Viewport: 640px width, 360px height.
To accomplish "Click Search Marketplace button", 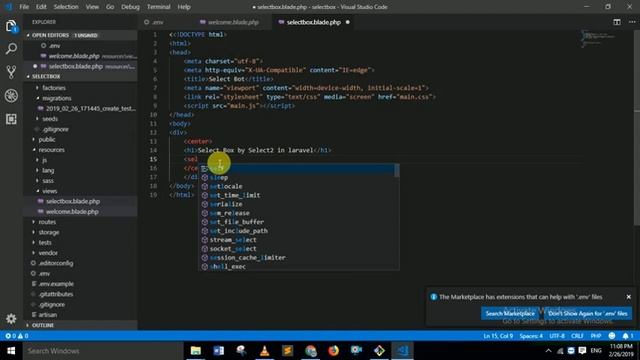I will 510,313.
